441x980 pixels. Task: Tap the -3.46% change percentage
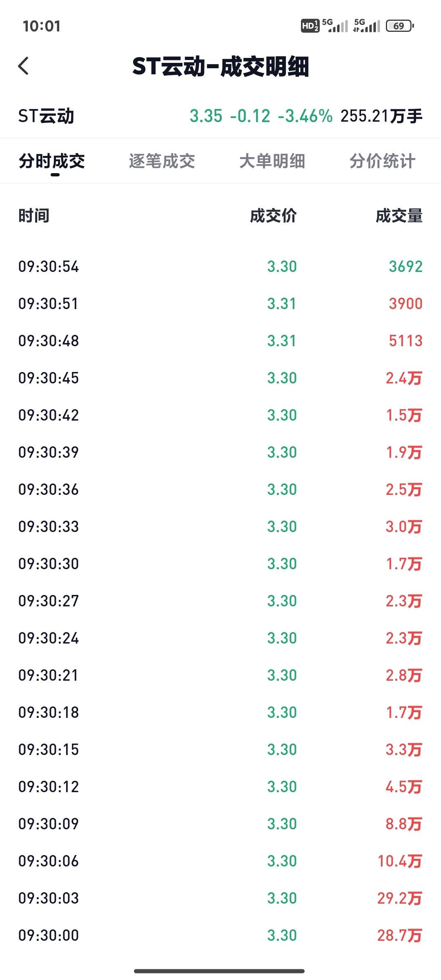click(x=305, y=116)
